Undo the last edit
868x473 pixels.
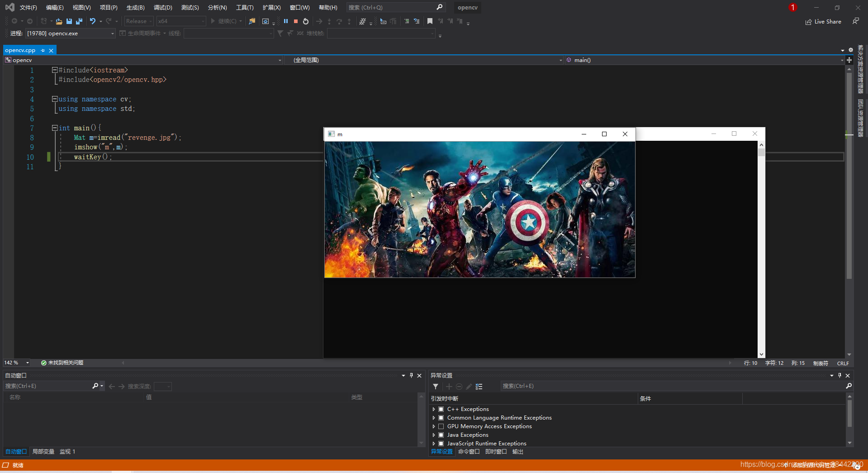(93, 21)
